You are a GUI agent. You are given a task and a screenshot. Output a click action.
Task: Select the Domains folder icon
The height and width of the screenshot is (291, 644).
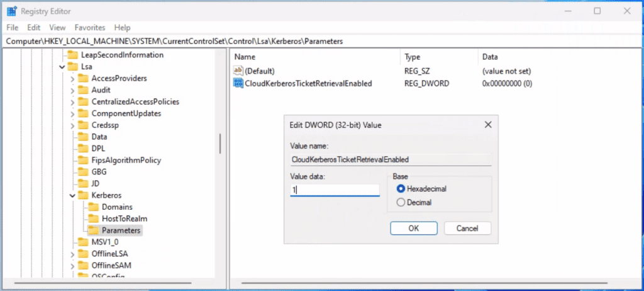[x=94, y=207]
